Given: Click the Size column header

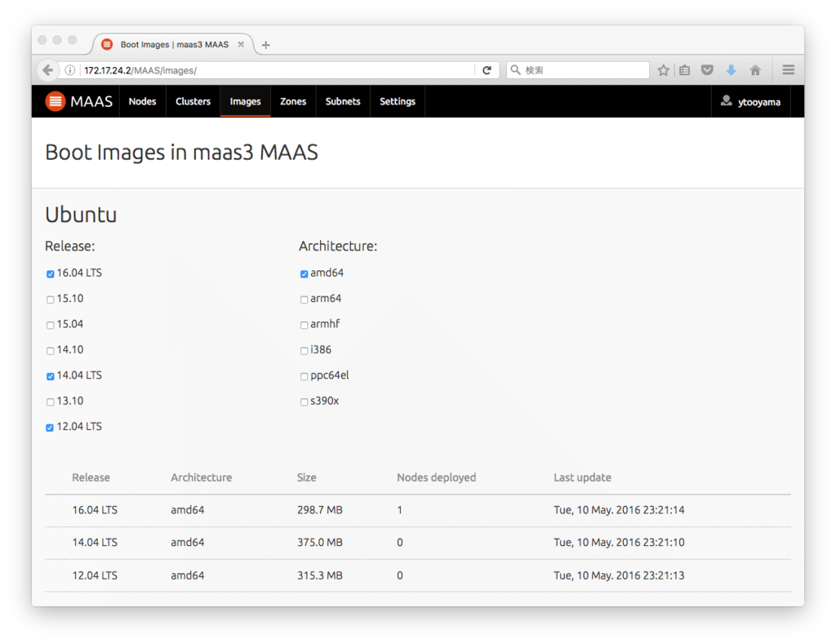Looking at the screenshot, I should 307,477.
